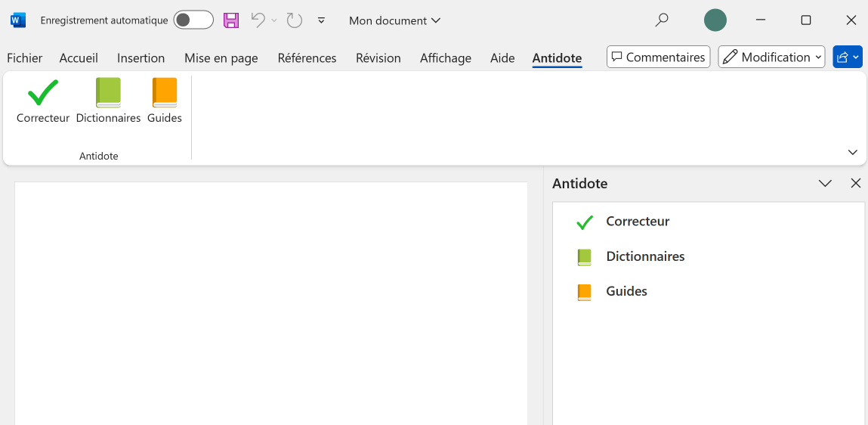The image size is (868, 425).
Task: Customize the Quick Access Toolbar dropdown
Action: click(x=321, y=20)
